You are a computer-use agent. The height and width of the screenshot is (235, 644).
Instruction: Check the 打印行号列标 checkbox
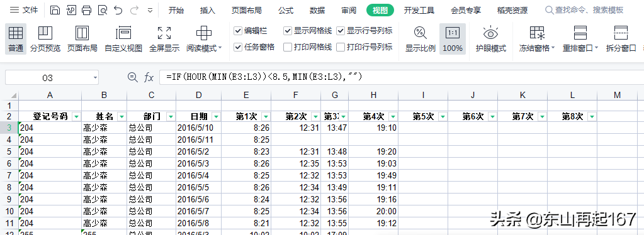click(340, 47)
